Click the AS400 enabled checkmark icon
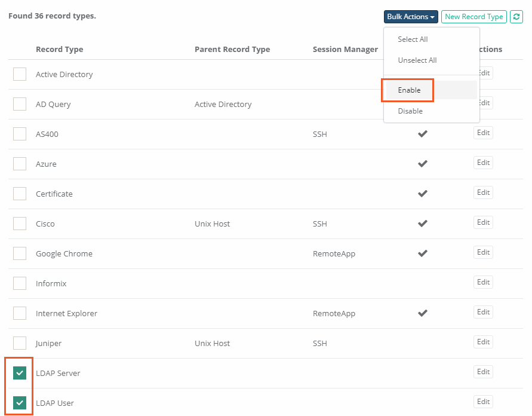This screenshot has height=416, width=532. point(423,134)
